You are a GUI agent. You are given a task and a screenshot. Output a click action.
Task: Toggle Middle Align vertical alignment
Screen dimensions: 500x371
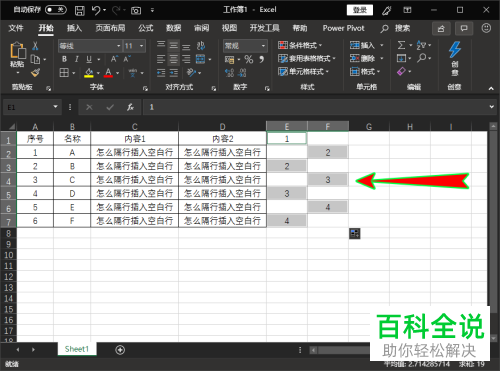pyautogui.click(x=173, y=45)
